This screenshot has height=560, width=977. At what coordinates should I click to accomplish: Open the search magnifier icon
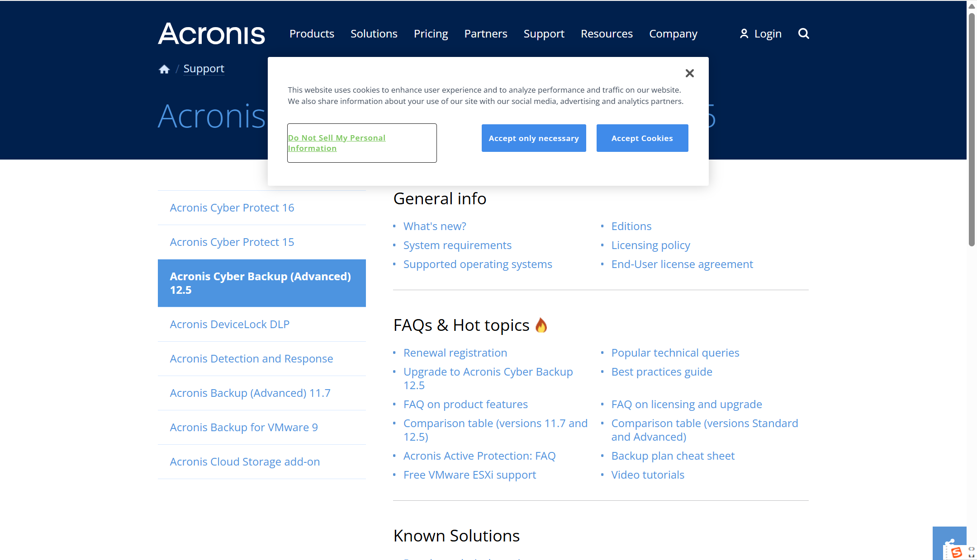click(803, 33)
